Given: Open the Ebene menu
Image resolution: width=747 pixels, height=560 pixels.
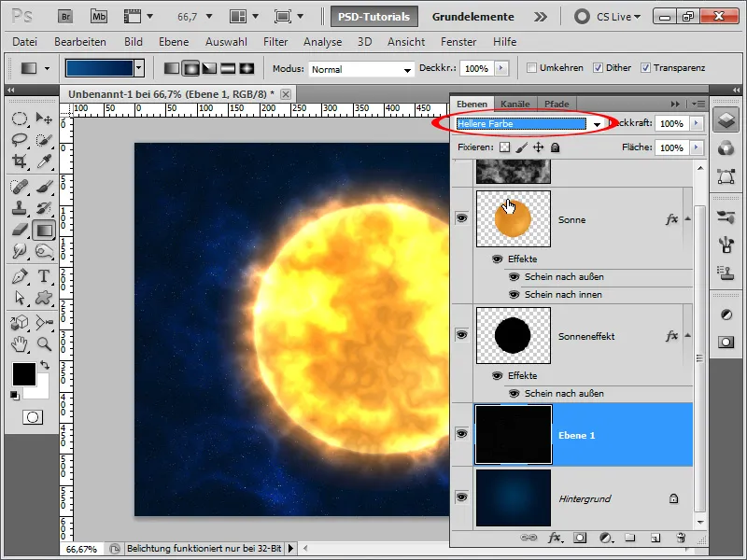Looking at the screenshot, I should (174, 42).
